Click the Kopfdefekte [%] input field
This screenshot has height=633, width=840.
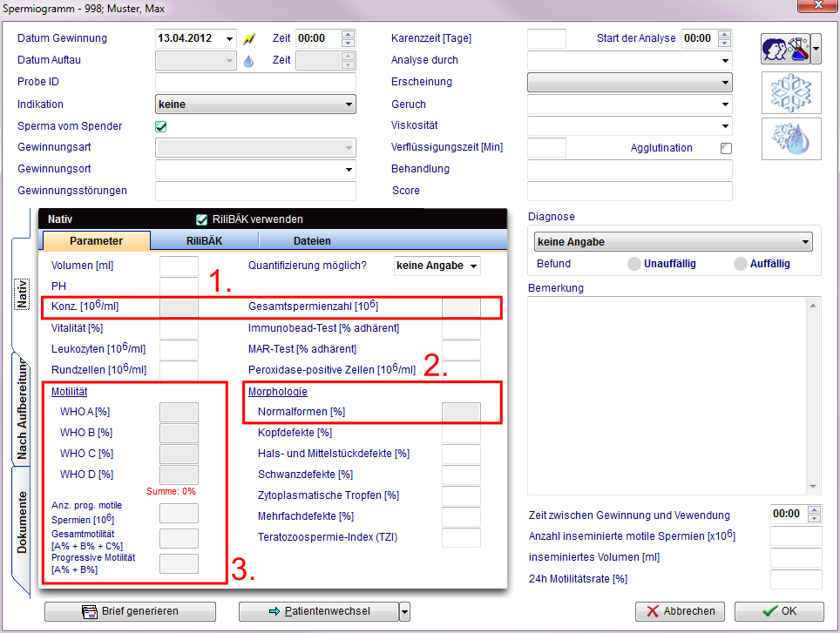tap(461, 434)
